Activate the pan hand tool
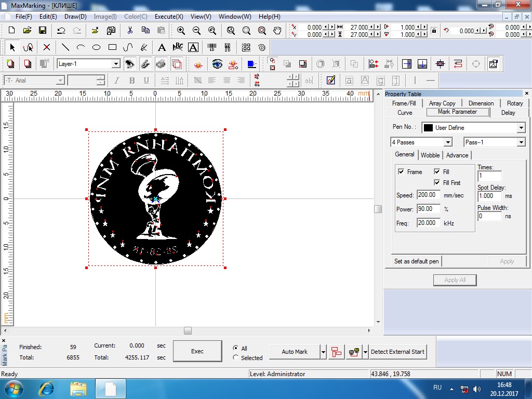Screen dimensions: 532x399 coord(277,31)
